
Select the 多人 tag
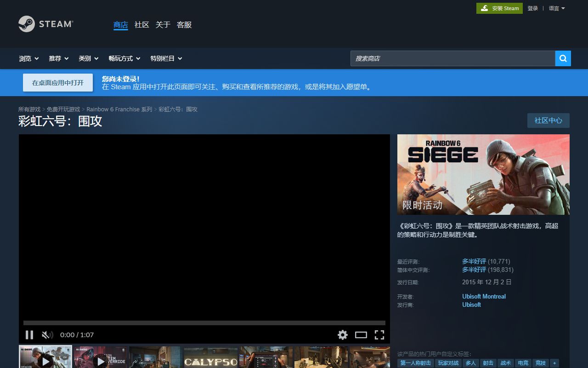(471, 363)
